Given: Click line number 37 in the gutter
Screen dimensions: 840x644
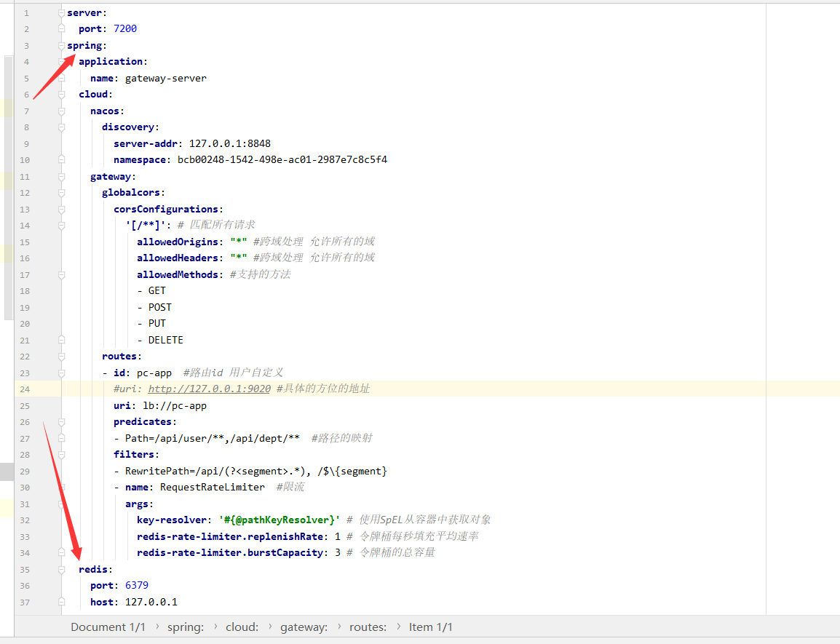Looking at the screenshot, I should tap(25, 603).
